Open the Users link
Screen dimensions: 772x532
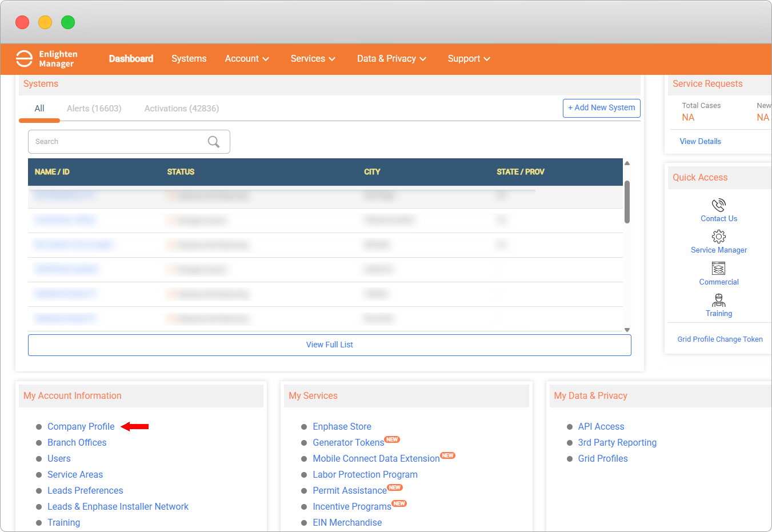[x=59, y=459]
